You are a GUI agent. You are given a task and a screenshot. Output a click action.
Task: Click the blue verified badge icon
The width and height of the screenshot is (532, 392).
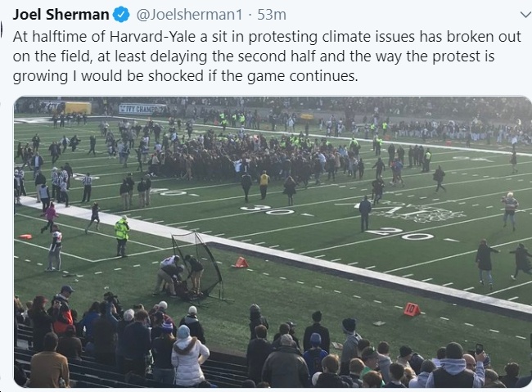[121, 15]
